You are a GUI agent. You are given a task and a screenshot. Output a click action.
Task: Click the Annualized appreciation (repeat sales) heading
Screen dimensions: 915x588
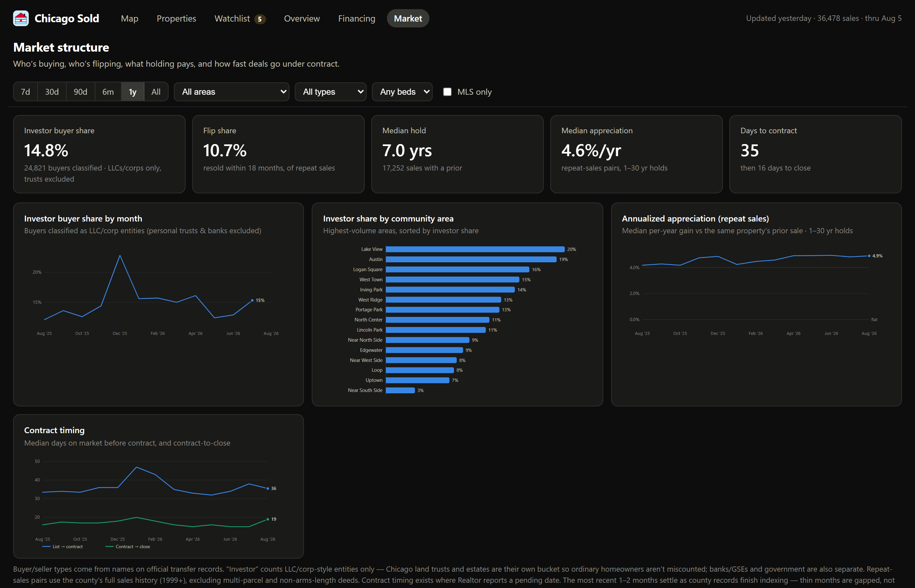(695, 219)
